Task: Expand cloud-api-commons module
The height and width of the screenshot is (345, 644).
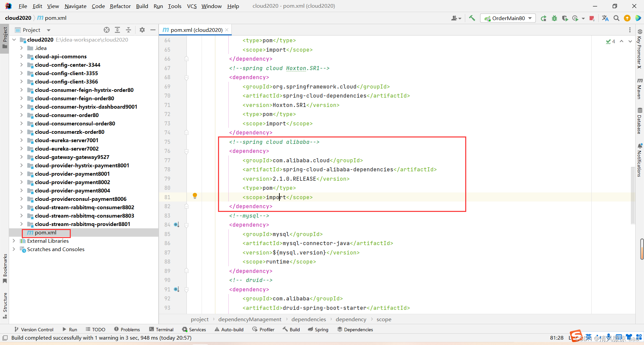Action: tap(21, 56)
